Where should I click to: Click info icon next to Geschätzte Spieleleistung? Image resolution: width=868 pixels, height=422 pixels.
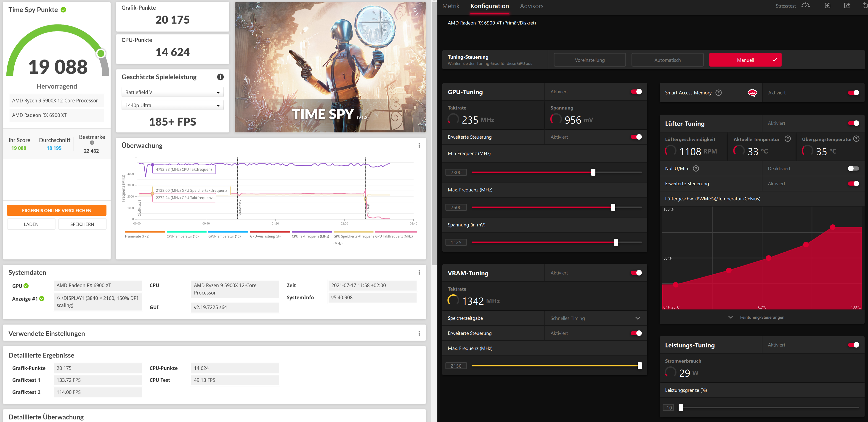(x=220, y=77)
